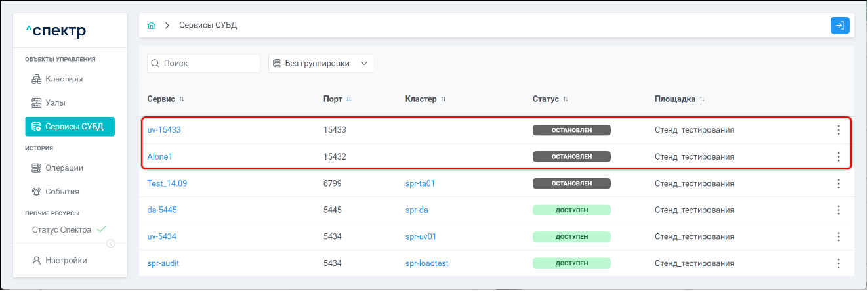The image size is (868, 291).
Task: Open the Без группировки grouping dropdown
Action: (321, 64)
